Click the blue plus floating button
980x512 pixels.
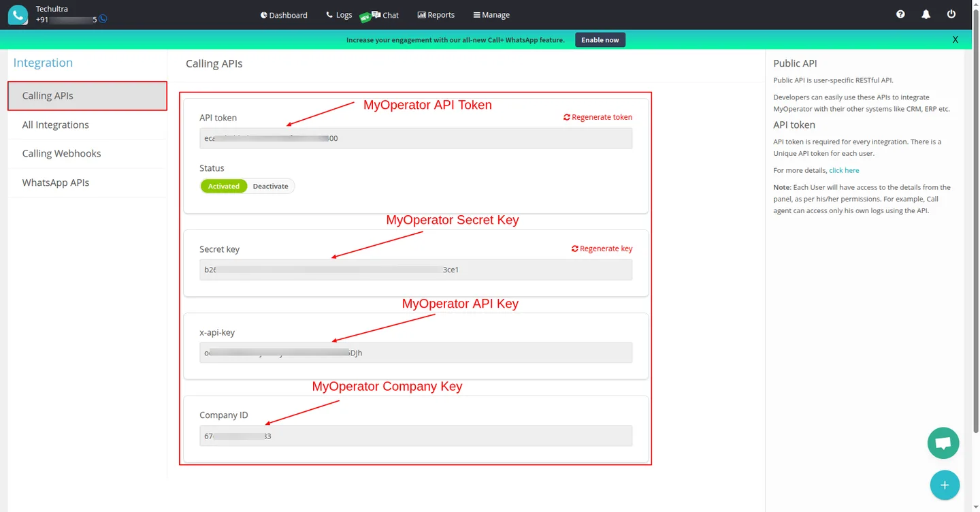point(945,485)
